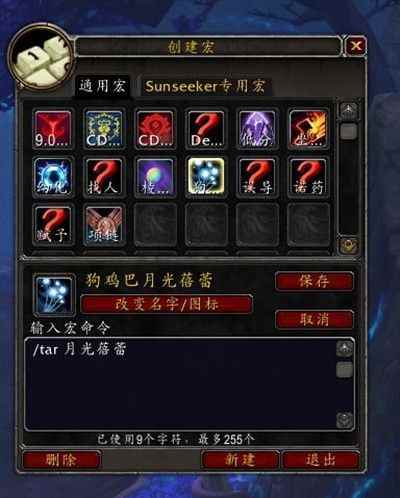Select the purple orb macro icon
This screenshot has height=498, width=400.
pos(155,177)
